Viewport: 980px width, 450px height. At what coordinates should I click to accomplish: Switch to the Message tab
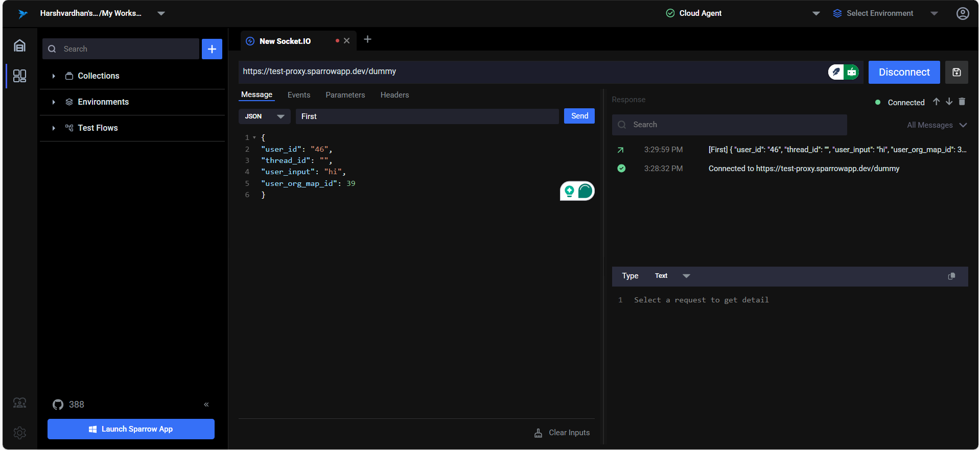[256, 94]
